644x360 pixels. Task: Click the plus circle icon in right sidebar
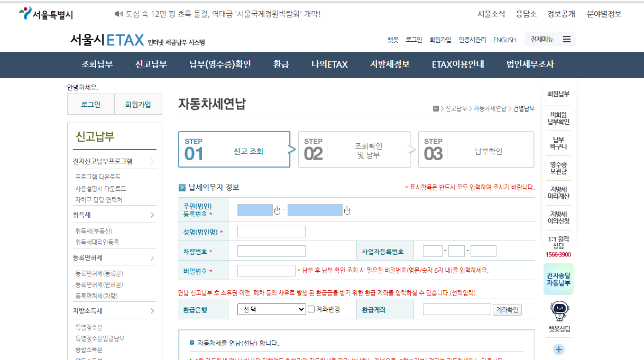[x=559, y=349]
